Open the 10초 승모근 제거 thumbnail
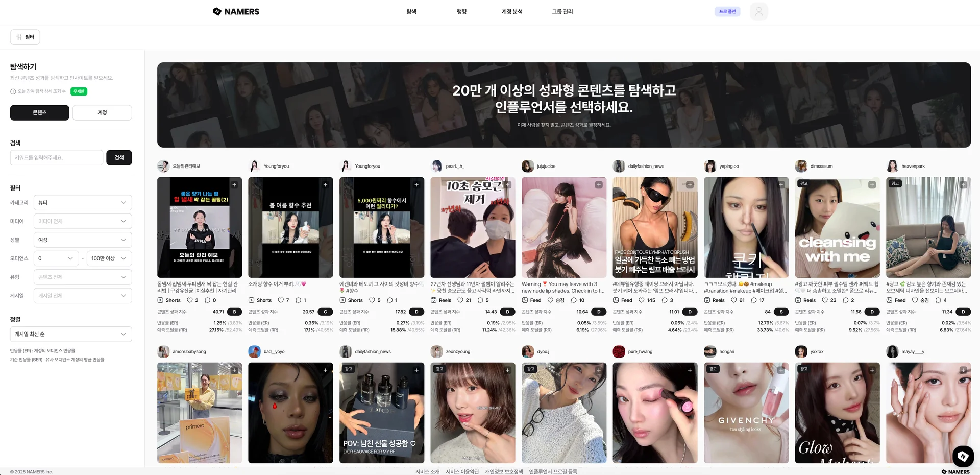The width and height of the screenshot is (980, 475). pos(473,227)
